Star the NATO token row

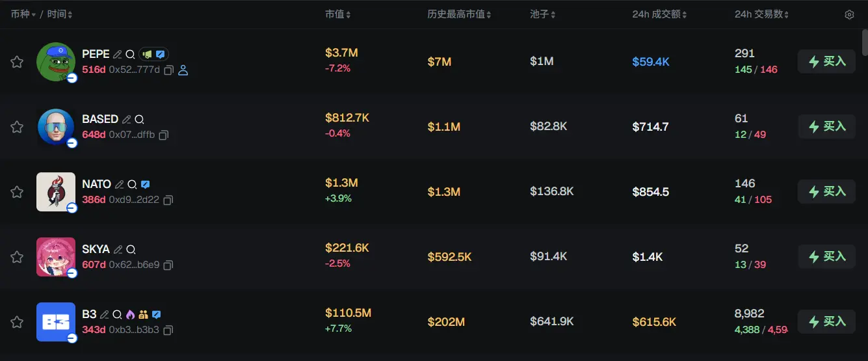tap(17, 192)
